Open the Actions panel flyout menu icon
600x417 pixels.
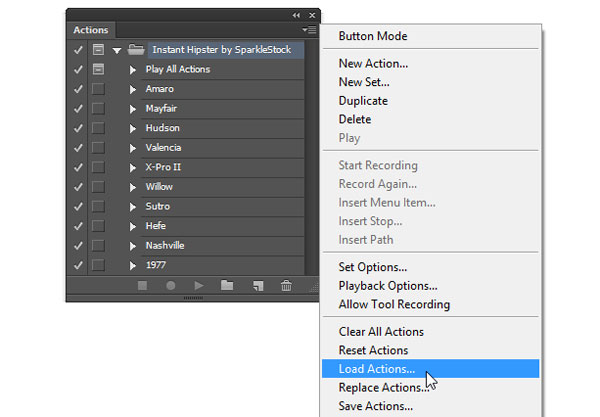pyautogui.click(x=309, y=29)
